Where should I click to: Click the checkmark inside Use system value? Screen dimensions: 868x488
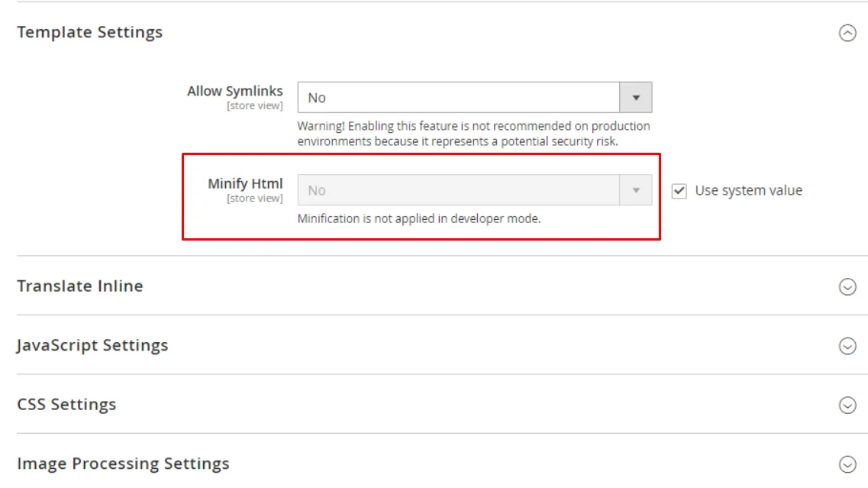coord(678,190)
